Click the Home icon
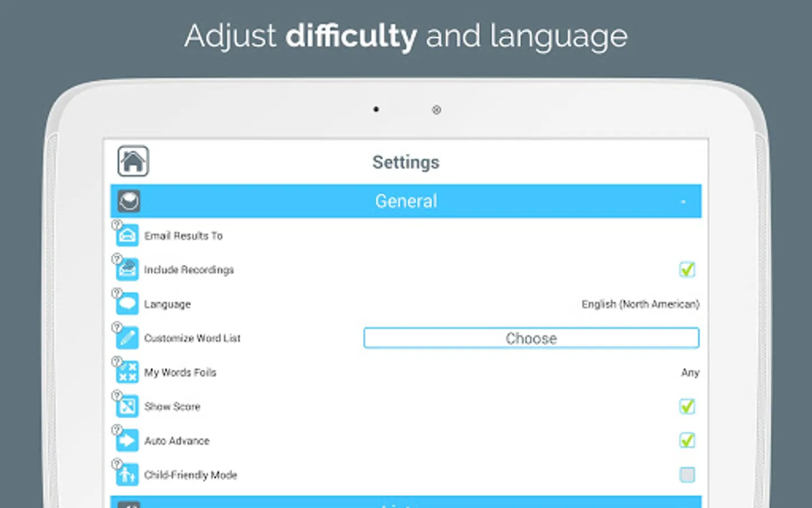Image resolution: width=812 pixels, height=508 pixels. pos(132,161)
